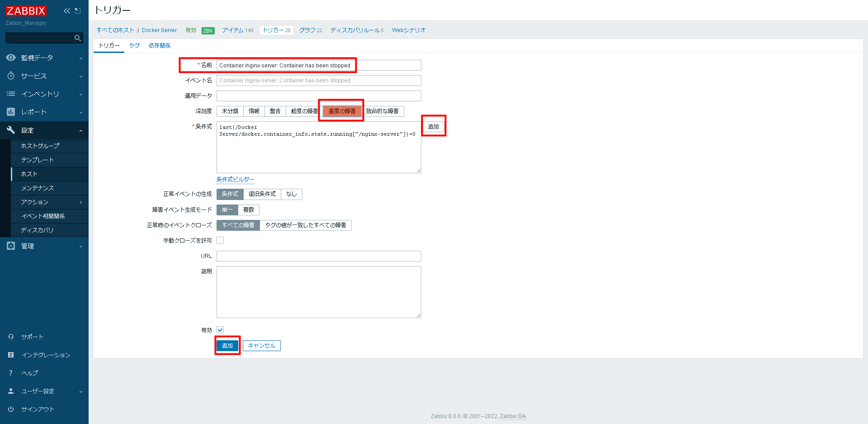The image size is (868, 424).
Task: Expand the 監視データ menu chevron
Action: [x=81, y=58]
